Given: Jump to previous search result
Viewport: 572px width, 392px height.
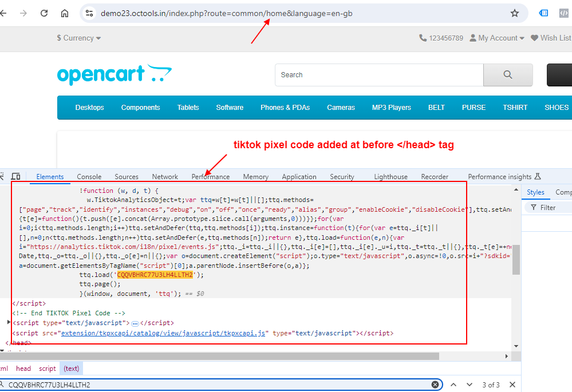Looking at the screenshot, I should (x=453, y=385).
